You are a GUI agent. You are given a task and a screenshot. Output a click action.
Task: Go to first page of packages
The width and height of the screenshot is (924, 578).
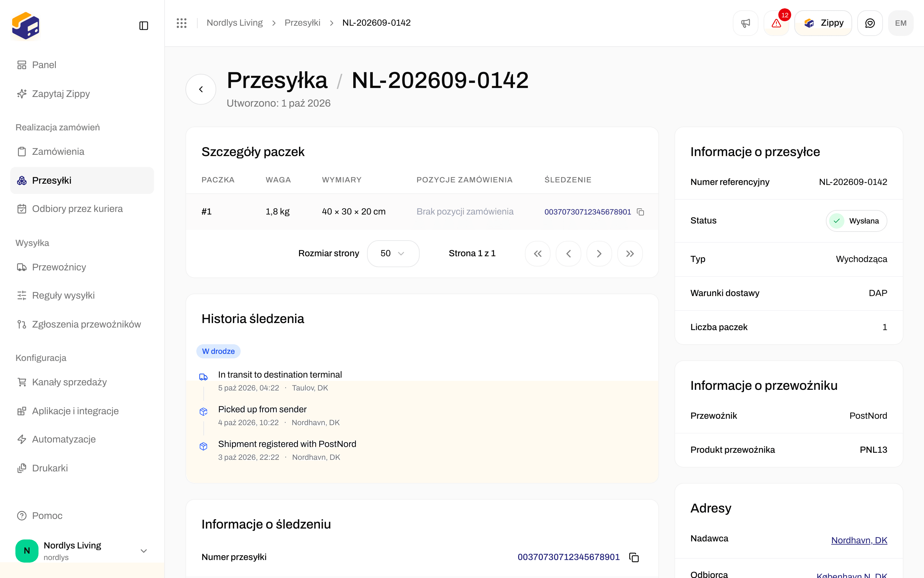[538, 253]
